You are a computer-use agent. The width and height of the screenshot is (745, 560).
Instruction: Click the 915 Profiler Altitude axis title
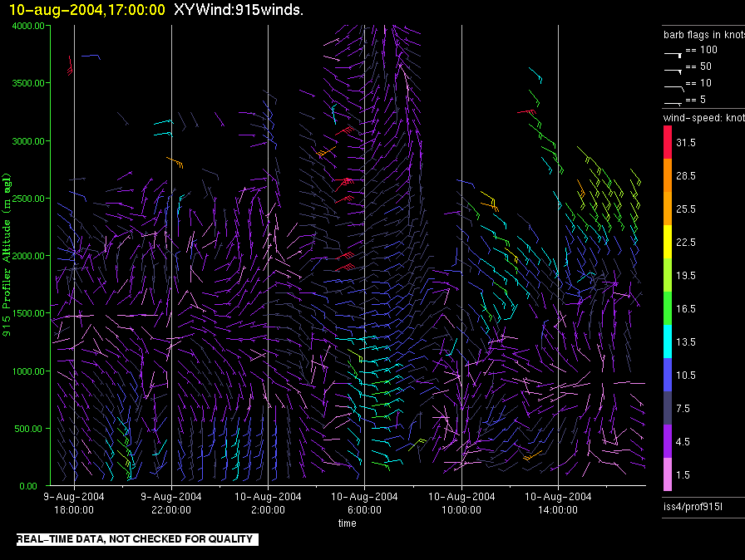click(x=7, y=255)
